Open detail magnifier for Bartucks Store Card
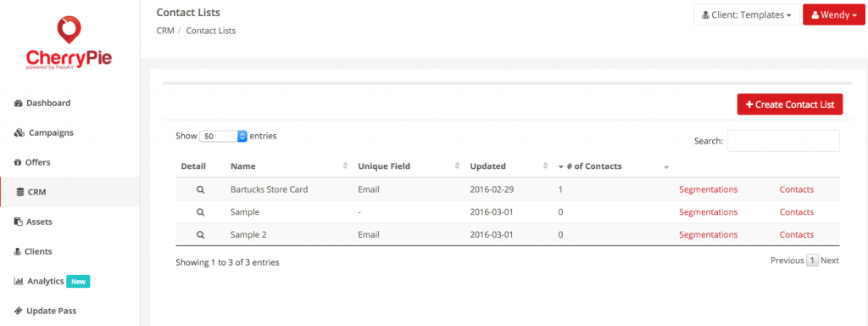This screenshot has width=868, height=326. tap(201, 189)
